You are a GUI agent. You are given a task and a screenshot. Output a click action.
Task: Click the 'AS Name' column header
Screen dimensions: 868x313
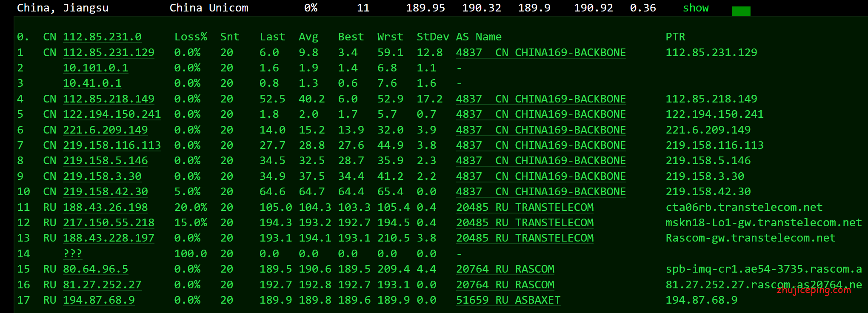click(479, 37)
